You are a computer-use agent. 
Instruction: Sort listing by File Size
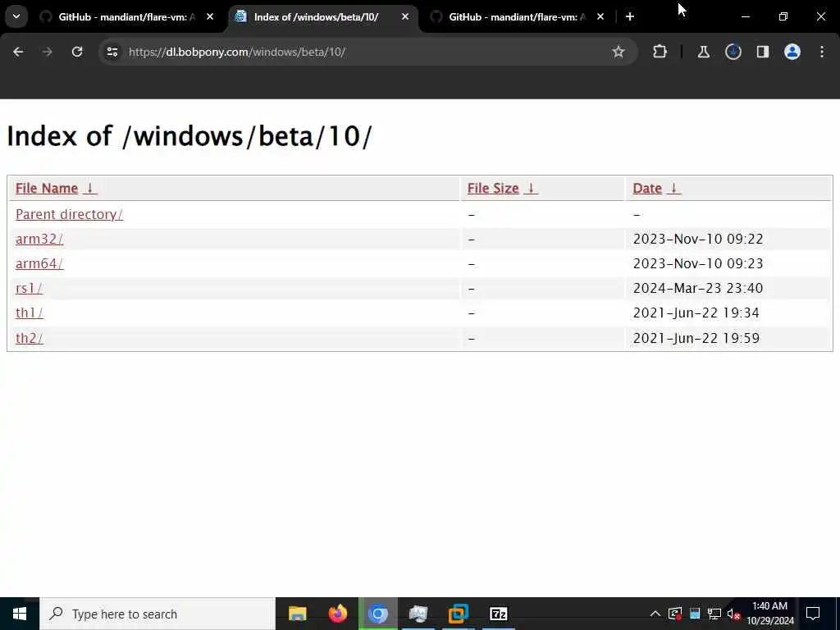click(x=493, y=188)
